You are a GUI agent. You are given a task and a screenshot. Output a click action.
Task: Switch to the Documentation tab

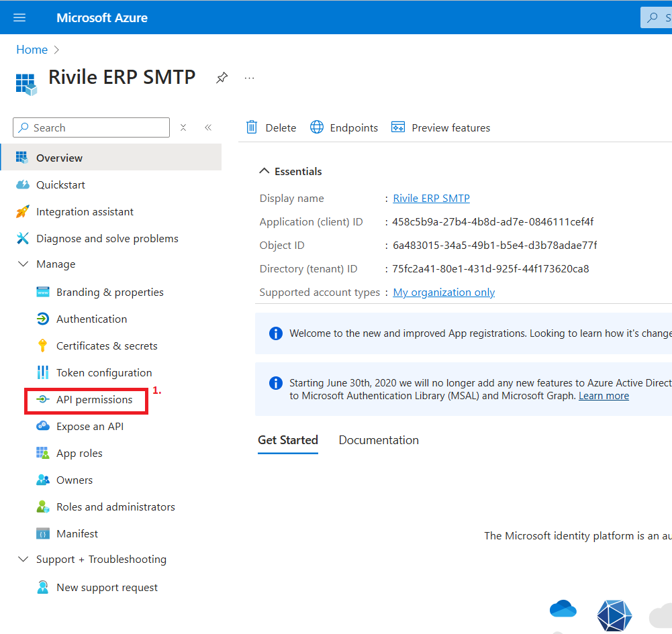point(379,440)
